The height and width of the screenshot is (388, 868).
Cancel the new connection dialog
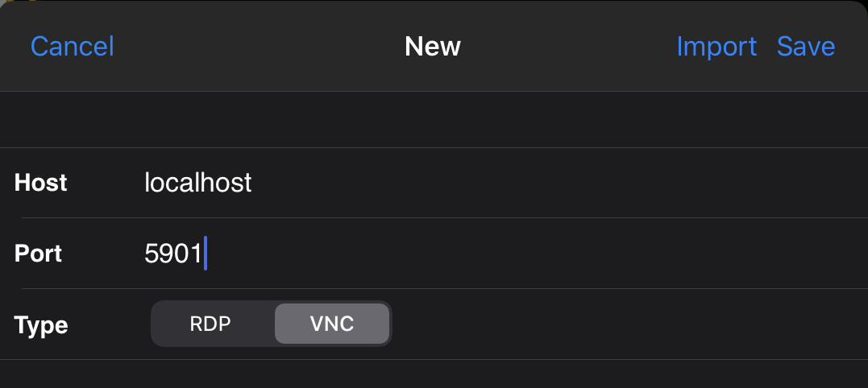click(x=73, y=46)
